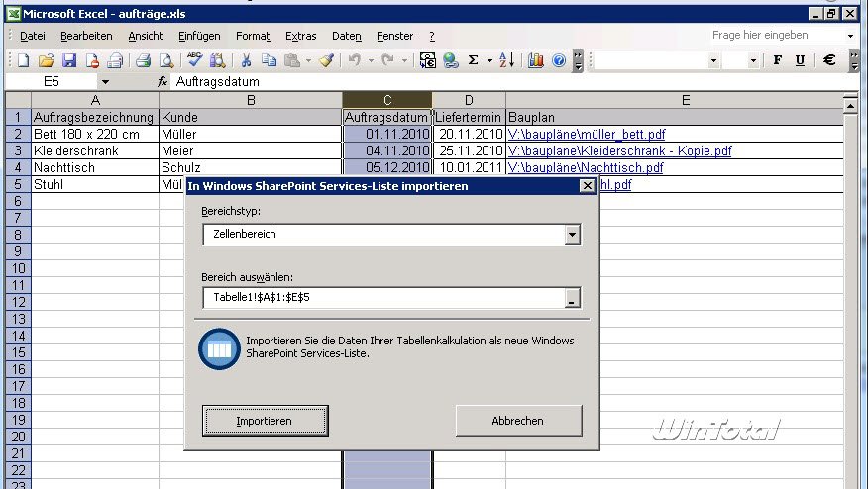This screenshot has height=489, width=868.
Task: Open the Daten menu
Action: click(347, 36)
